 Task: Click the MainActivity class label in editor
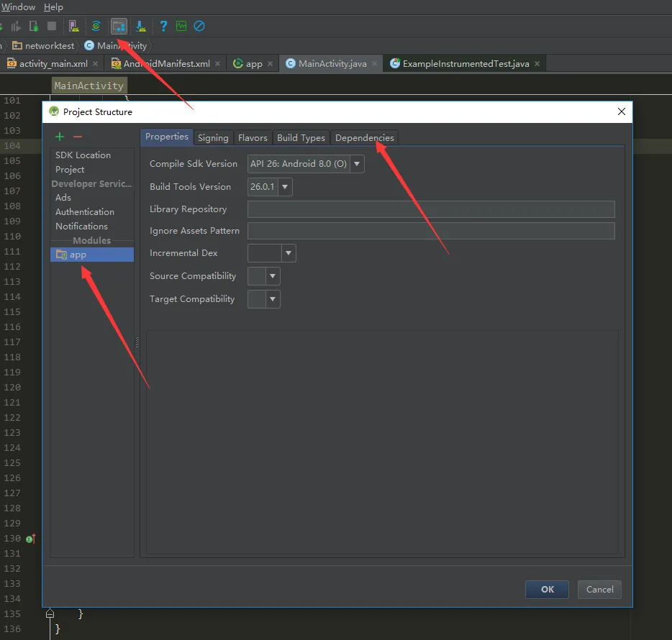click(89, 86)
